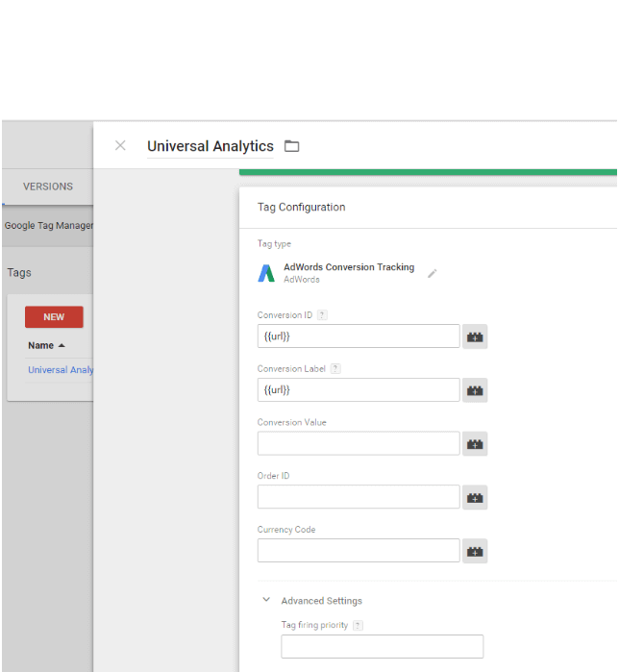Rename the Universal Analytics tag title

[x=210, y=146]
